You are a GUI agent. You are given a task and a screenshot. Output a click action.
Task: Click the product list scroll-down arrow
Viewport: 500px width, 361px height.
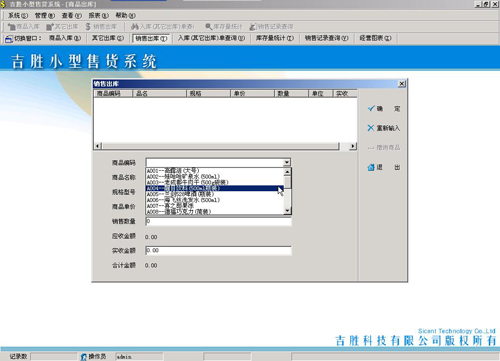287,211
